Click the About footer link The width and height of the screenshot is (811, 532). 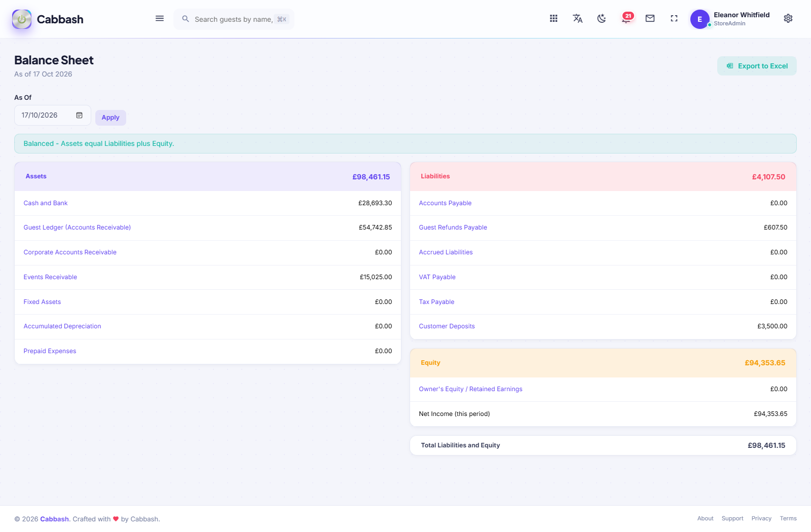point(705,518)
